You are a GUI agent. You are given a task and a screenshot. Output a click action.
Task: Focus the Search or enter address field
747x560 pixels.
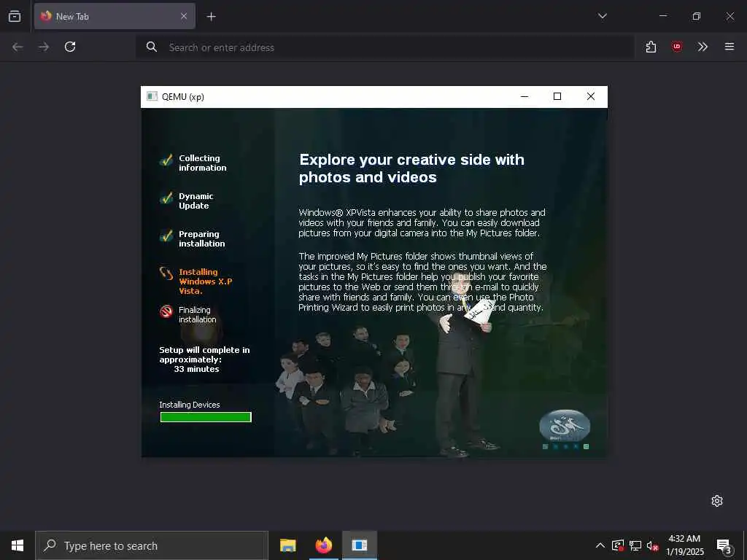point(385,47)
